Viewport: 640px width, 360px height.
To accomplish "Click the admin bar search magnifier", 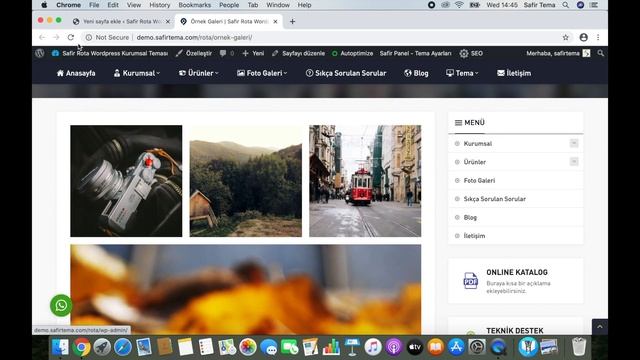I will coord(600,53).
